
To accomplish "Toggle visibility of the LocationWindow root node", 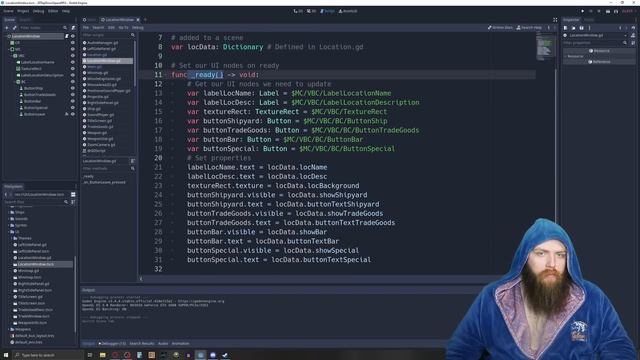I will [73, 36].
